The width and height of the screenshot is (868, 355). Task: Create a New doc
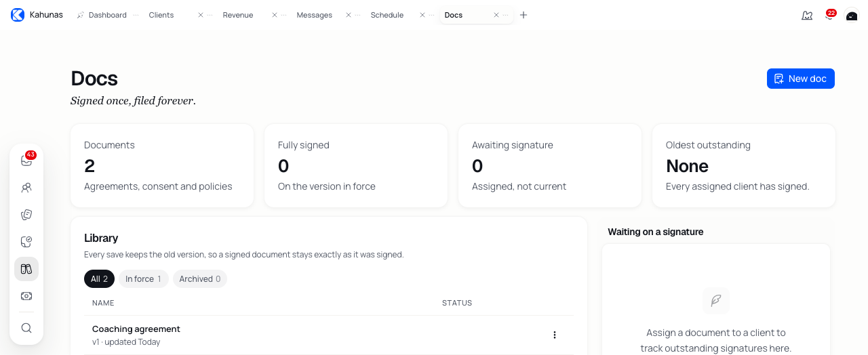(x=800, y=79)
